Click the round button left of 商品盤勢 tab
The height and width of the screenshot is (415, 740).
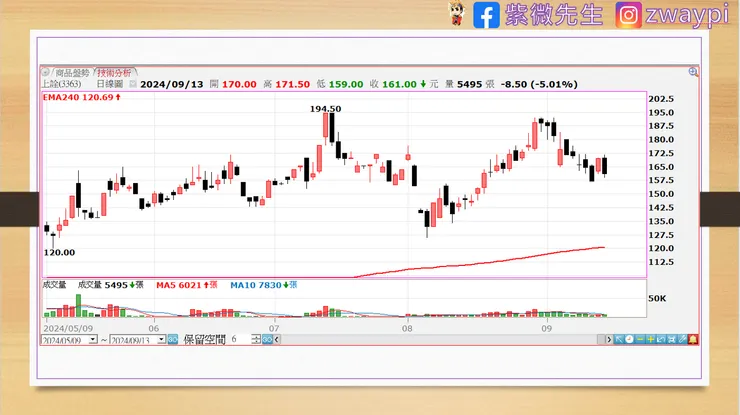point(45,72)
